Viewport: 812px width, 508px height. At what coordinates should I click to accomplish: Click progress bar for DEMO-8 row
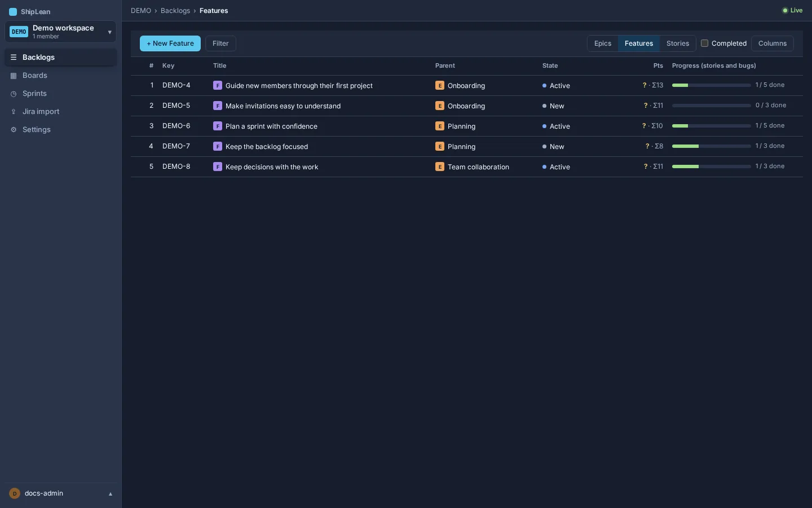click(x=712, y=167)
